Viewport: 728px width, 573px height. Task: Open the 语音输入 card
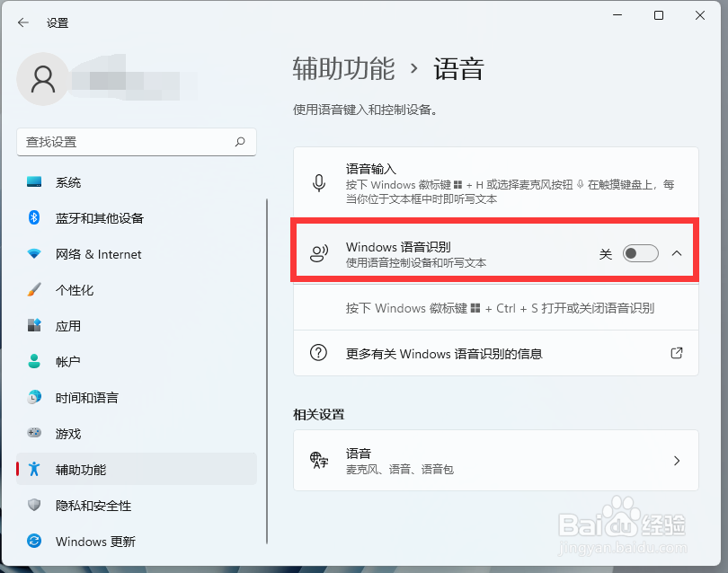click(x=496, y=183)
